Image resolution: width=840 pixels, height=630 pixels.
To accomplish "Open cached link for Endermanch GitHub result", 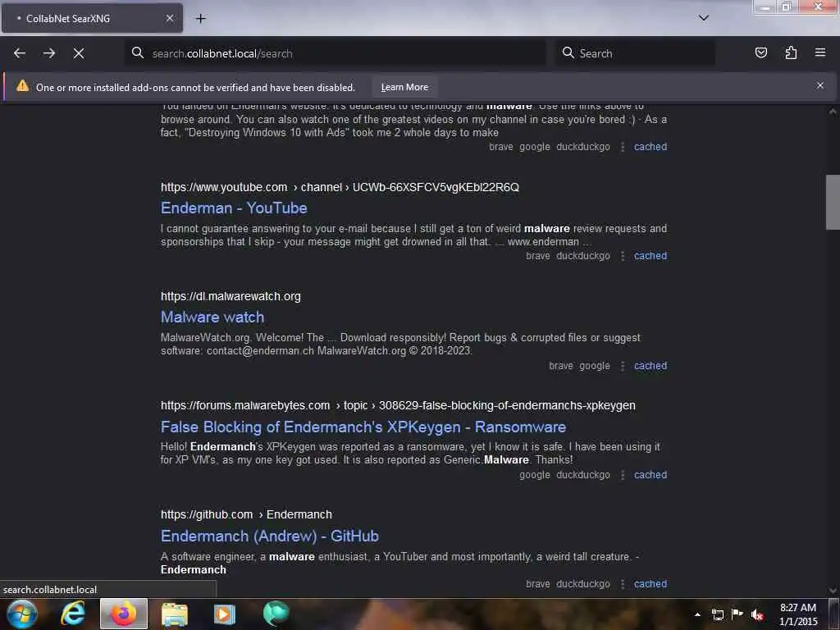I will tap(651, 584).
